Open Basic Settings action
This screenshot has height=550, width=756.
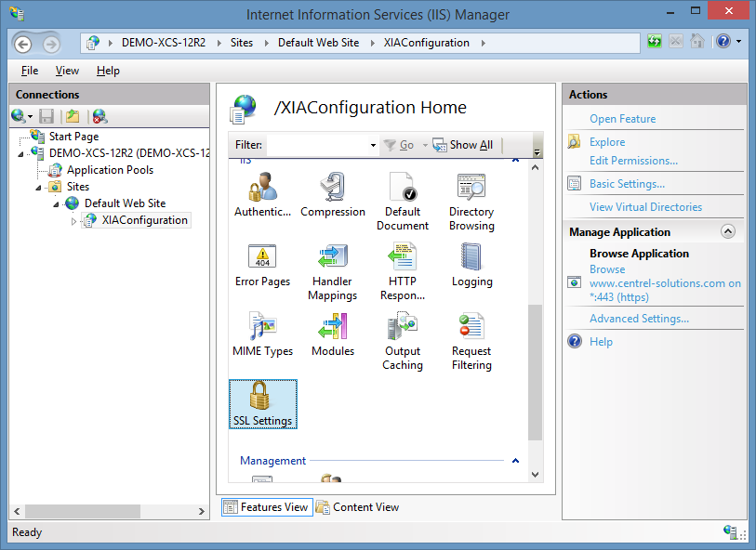[627, 184]
